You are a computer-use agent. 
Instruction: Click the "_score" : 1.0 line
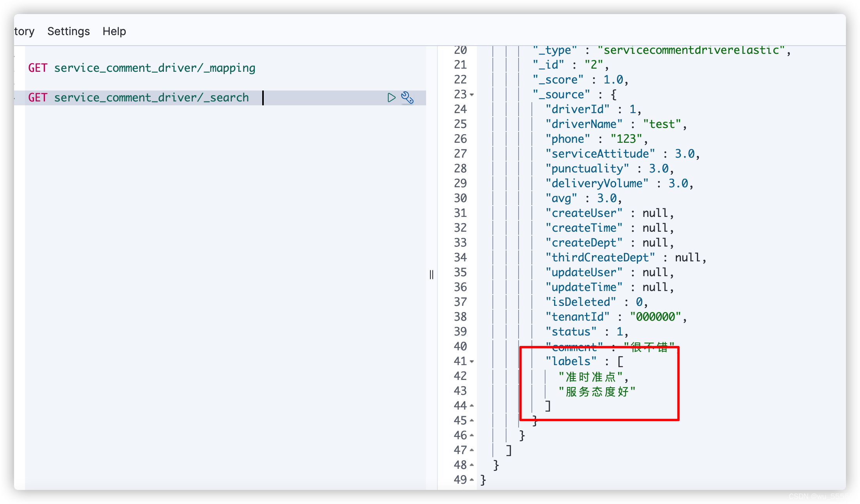coord(581,80)
